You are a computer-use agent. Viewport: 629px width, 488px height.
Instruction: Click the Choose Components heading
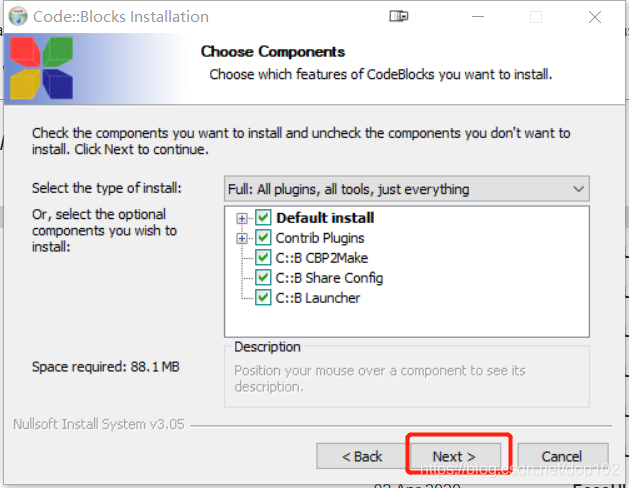(x=273, y=52)
